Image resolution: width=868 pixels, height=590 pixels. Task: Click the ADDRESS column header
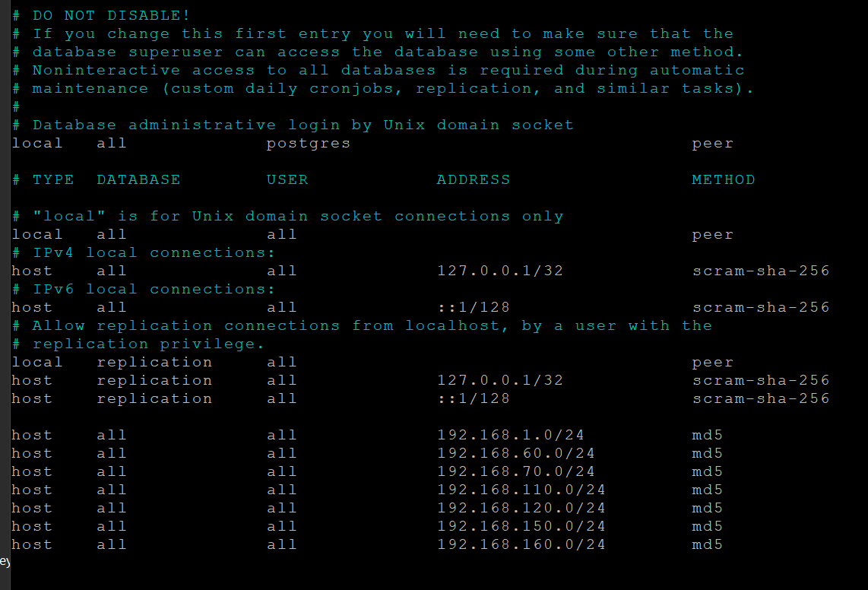coord(474,180)
